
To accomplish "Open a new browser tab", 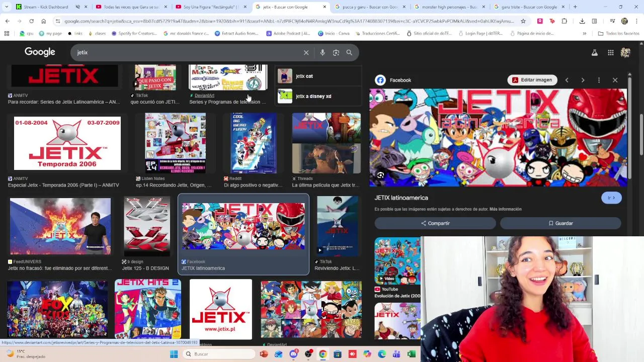I will (x=575, y=7).
